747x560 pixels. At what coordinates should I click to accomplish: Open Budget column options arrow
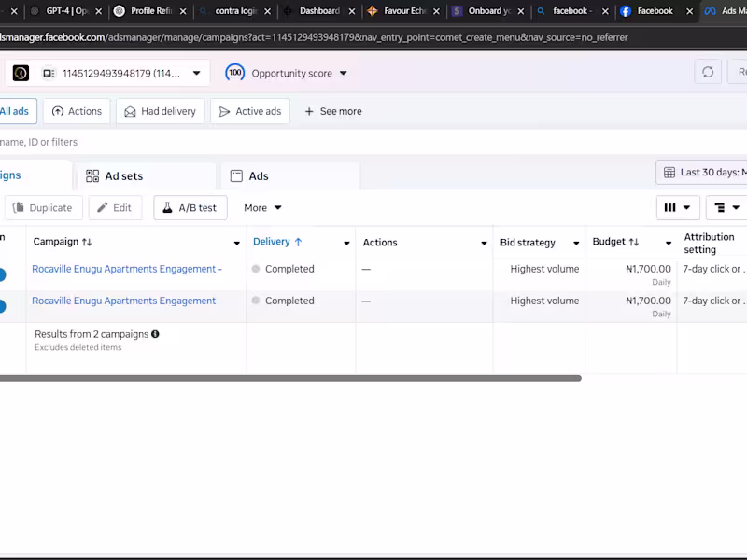(669, 243)
